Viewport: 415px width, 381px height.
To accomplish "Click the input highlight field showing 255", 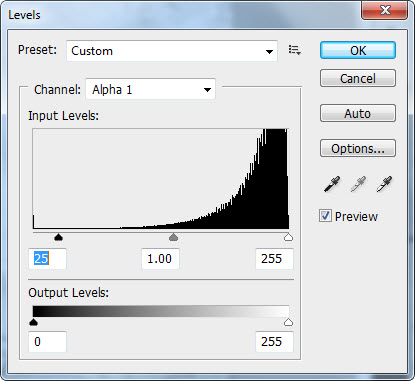I will point(274,259).
